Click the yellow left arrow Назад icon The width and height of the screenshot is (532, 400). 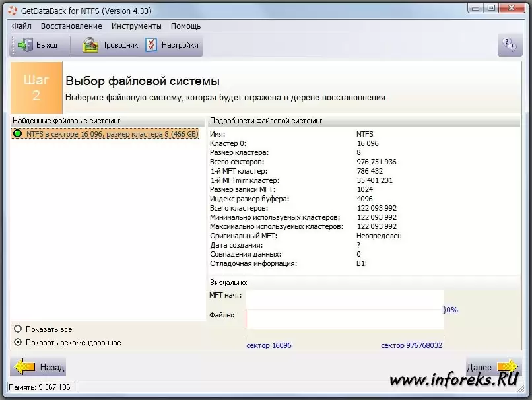[25, 366]
